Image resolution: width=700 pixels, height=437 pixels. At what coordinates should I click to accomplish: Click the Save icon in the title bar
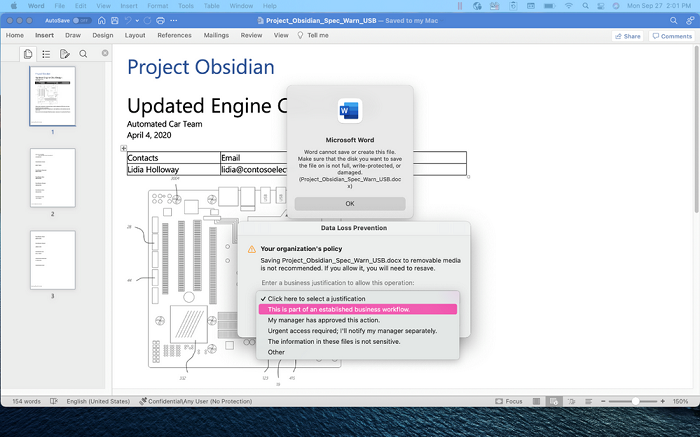click(x=115, y=21)
